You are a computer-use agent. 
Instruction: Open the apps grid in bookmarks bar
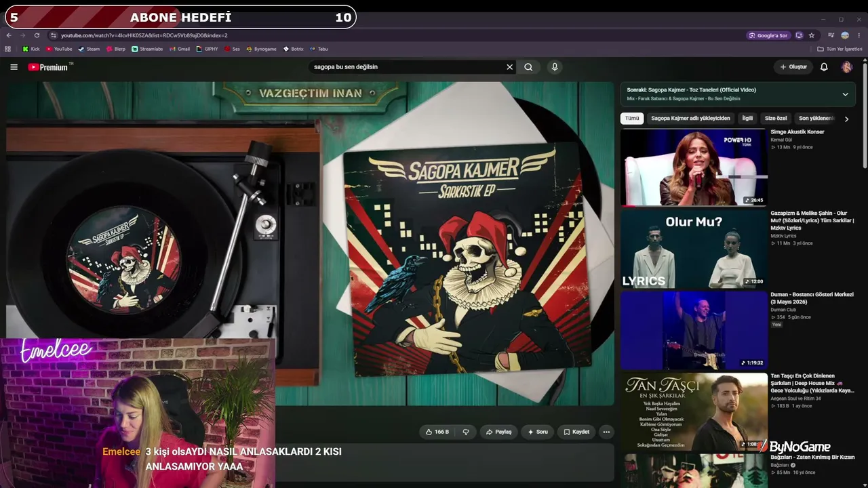click(8, 49)
